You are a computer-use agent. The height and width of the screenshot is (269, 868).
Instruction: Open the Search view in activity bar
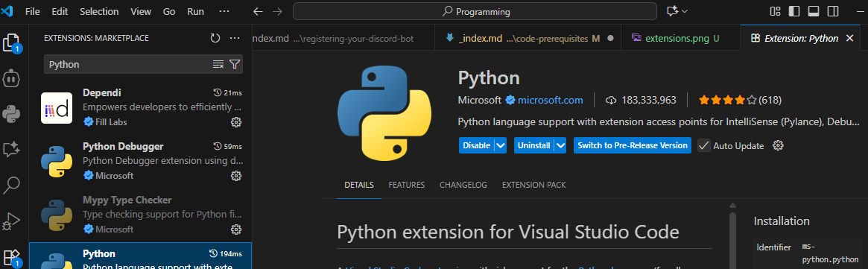coord(12,185)
